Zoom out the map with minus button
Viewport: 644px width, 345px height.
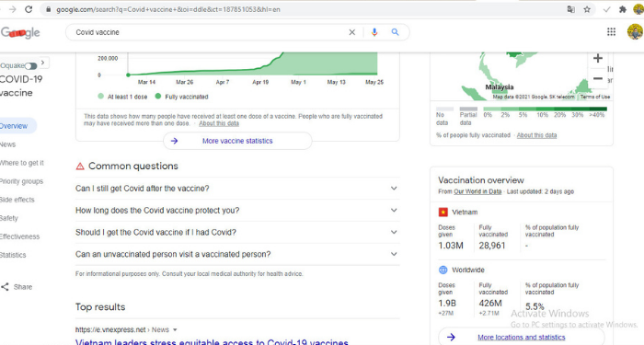click(598, 78)
